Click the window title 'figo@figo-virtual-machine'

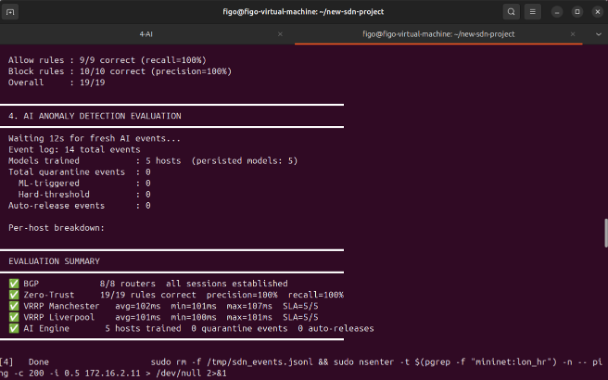click(303, 12)
